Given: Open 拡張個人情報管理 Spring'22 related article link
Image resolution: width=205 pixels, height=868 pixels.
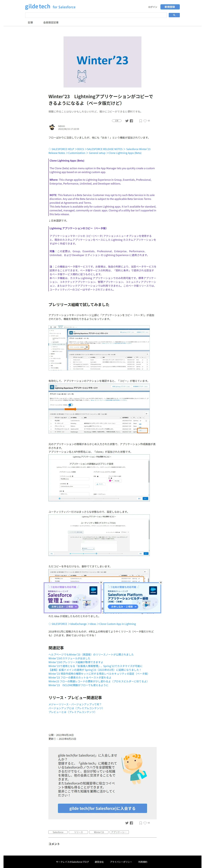Looking at the screenshot, I should coord(95,666).
